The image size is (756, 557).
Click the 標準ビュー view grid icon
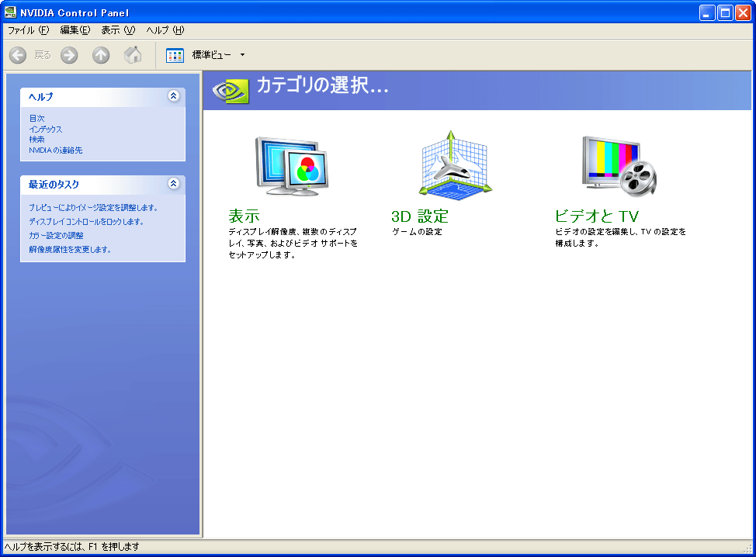click(175, 55)
